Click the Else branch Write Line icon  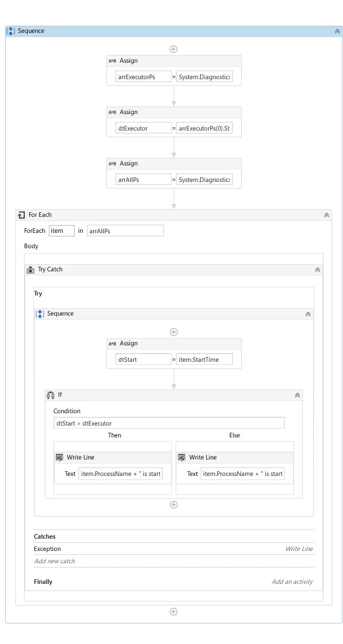pos(182,457)
